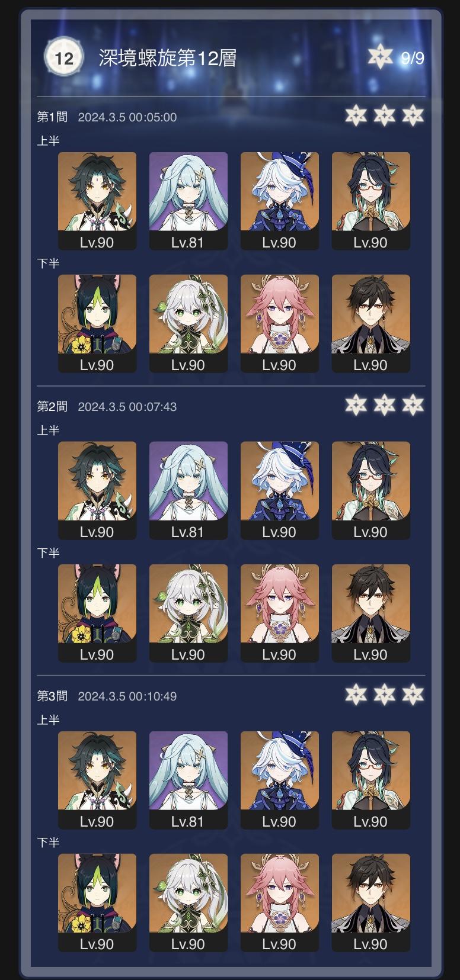This screenshot has height=980, width=460.
Task: Select Yae Miko portrait in chamber 3
Action: pyautogui.click(x=280, y=902)
